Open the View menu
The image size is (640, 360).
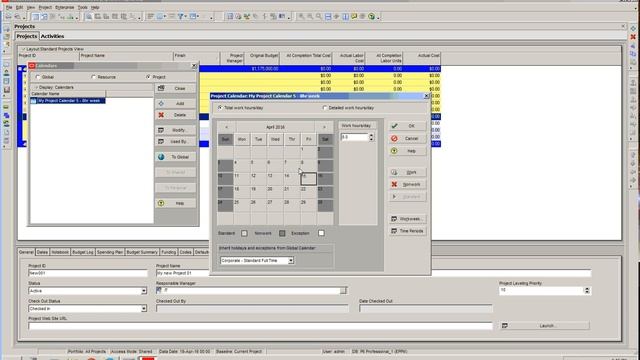point(31,7)
